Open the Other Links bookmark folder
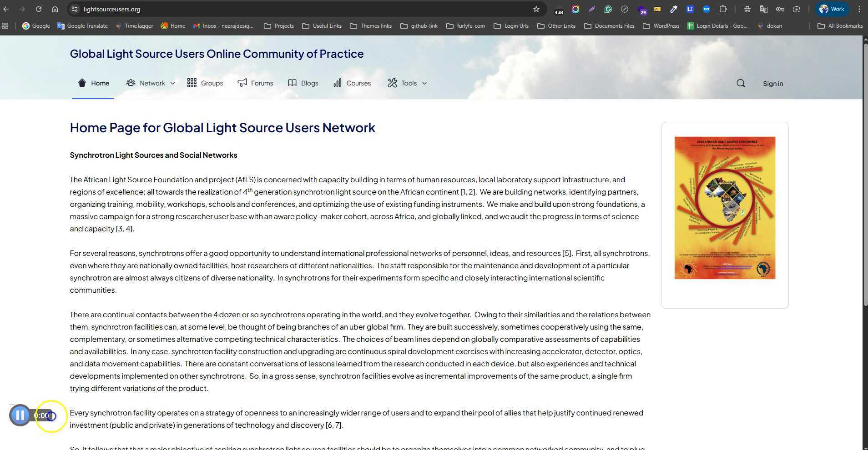868x450 pixels. pyautogui.click(x=556, y=26)
